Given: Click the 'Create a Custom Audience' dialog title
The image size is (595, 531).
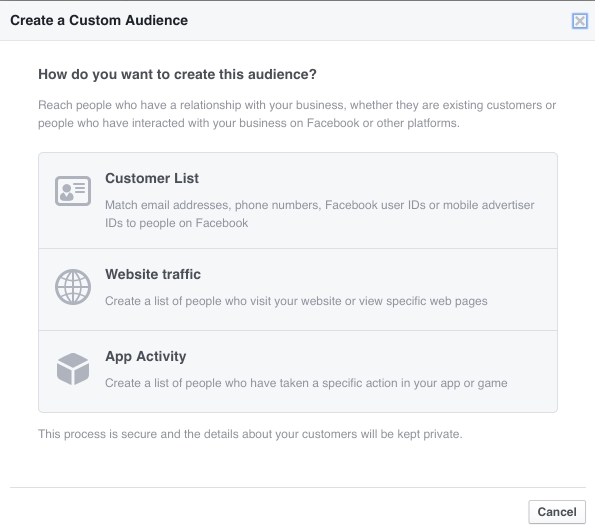Looking at the screenshot, I should coord(99,20).
